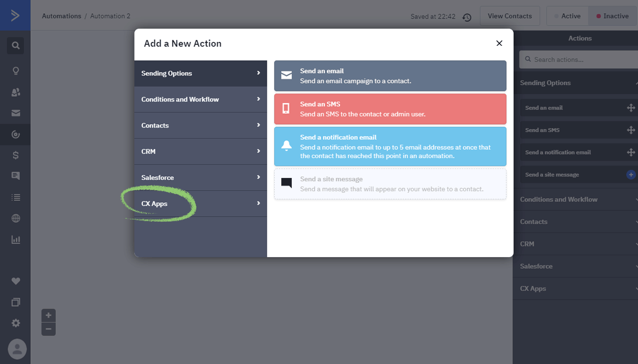This screenshot has width=638, height=364.
Task: Expand CRM section in Actions panel
Action: click(576, 244)
